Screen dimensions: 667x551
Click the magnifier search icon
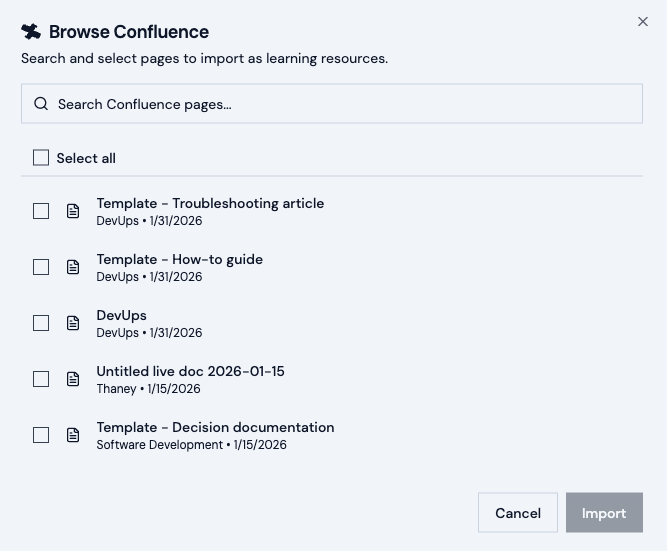click(x=41, y=104)
